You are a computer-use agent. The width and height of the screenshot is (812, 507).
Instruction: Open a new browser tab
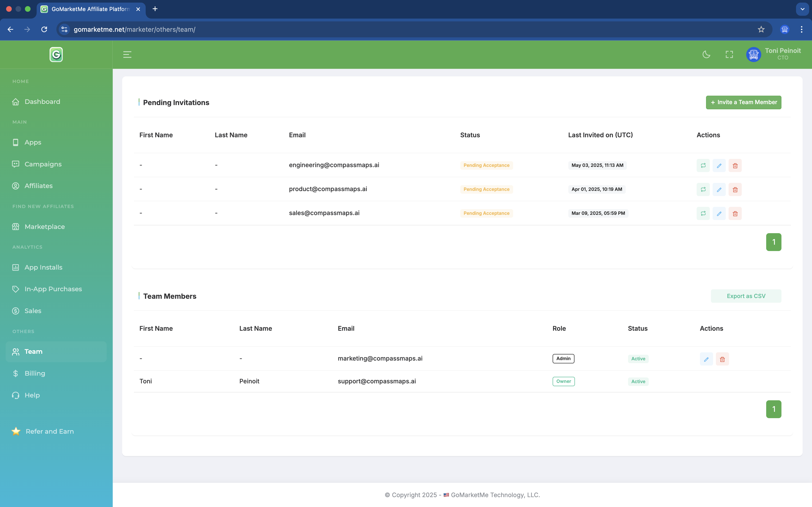tap(155, 9)
